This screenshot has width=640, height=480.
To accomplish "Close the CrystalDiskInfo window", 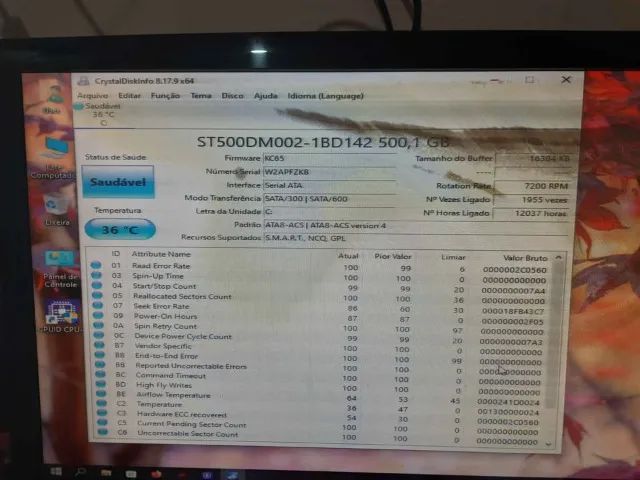I will coord(566,80).
